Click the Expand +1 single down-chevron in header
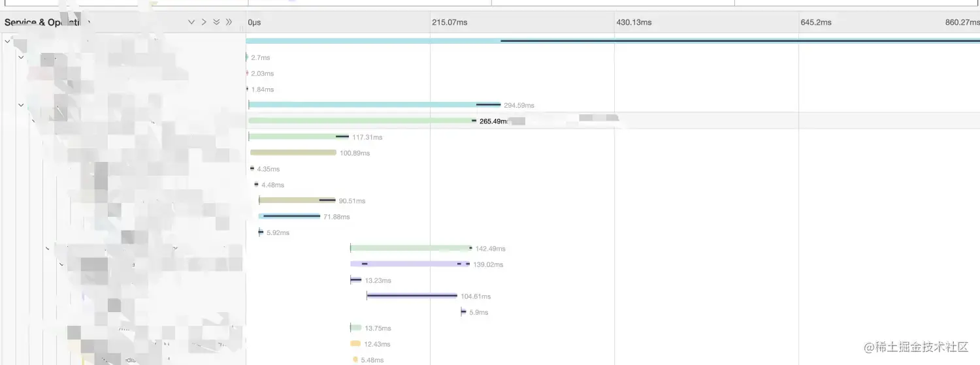The height and width of the screenshot is (365, 980). pyautogui.click(x=191, y=22)
